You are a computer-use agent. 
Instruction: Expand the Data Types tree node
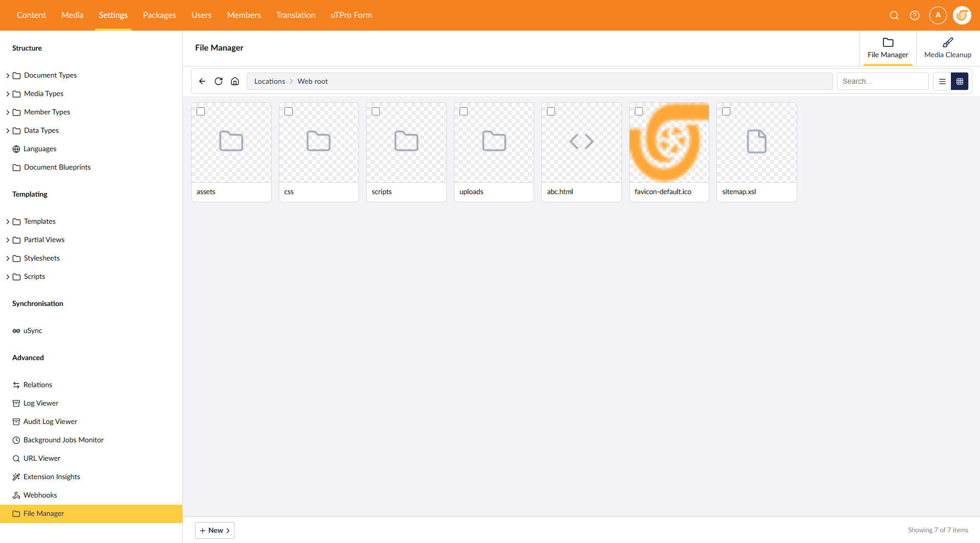8,131
